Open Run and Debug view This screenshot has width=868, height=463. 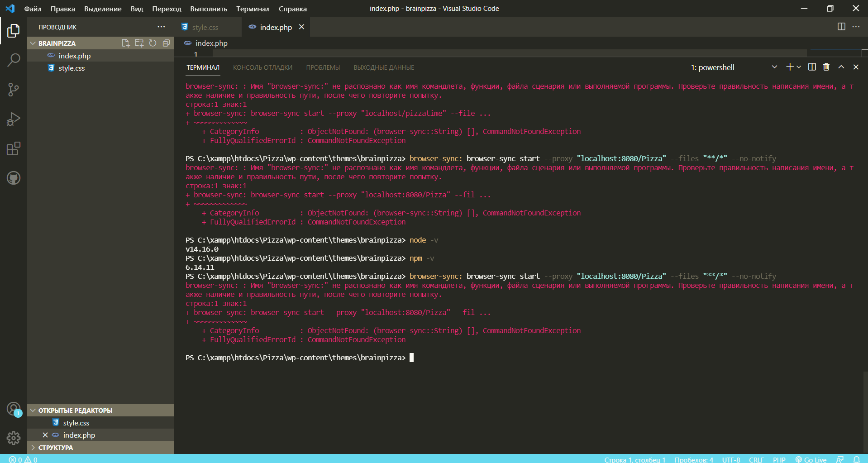point(14,119)
